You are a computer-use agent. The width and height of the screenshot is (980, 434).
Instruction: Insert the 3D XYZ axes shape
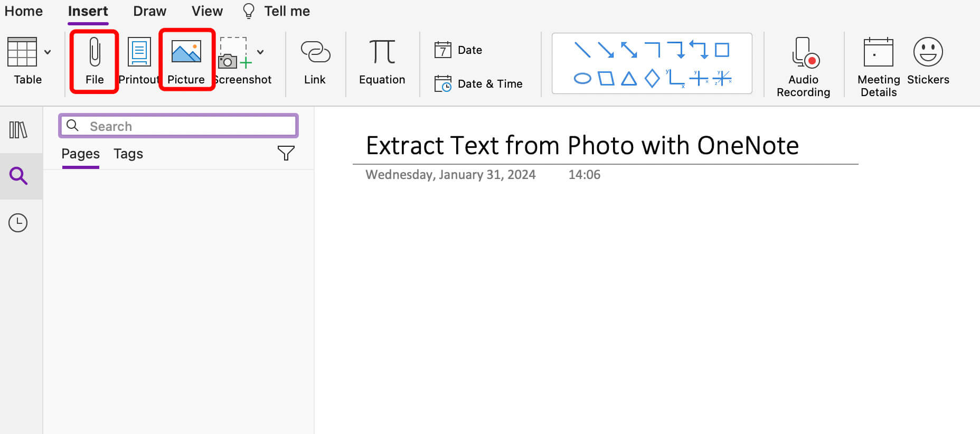pos(722,79)
